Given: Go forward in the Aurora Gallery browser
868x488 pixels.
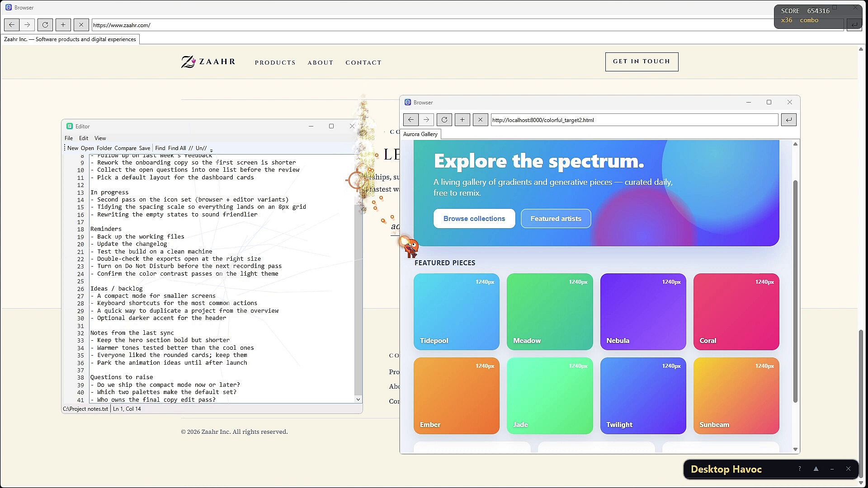Looking at the screenshot, I should (426, 120).
